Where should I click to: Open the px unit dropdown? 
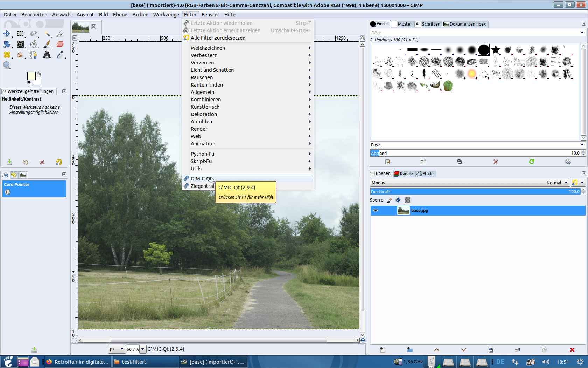(117, 349)
